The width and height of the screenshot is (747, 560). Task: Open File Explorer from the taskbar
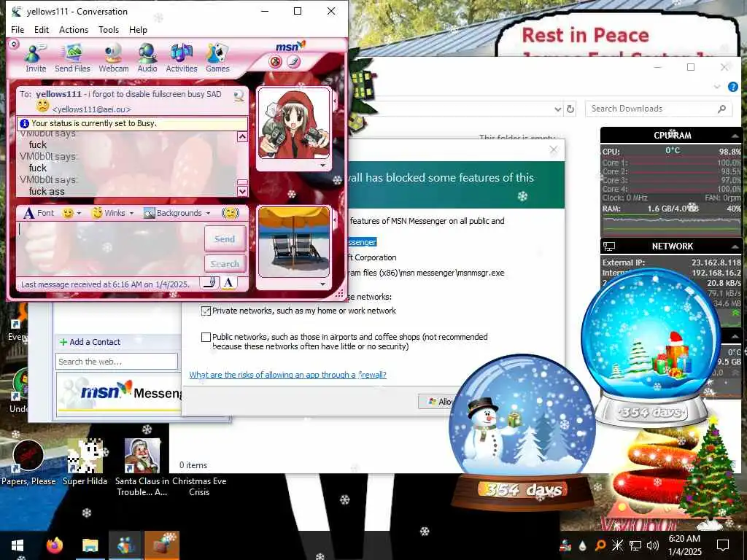tap(90, 545)
